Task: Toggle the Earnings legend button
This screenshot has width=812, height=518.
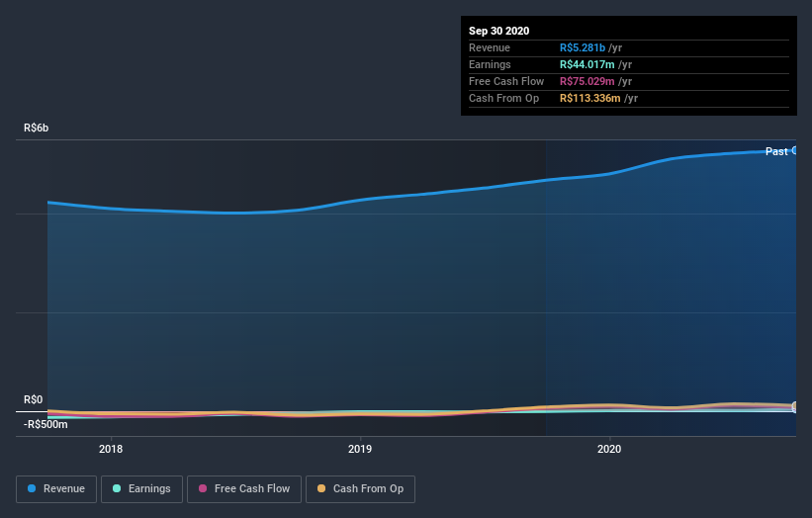Action: [141, 489]
